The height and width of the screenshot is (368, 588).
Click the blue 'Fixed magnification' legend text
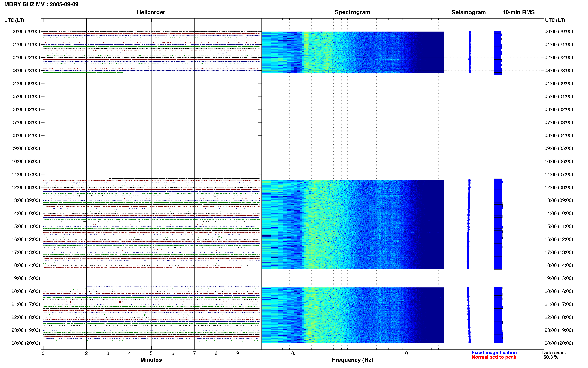coord(494,353)
